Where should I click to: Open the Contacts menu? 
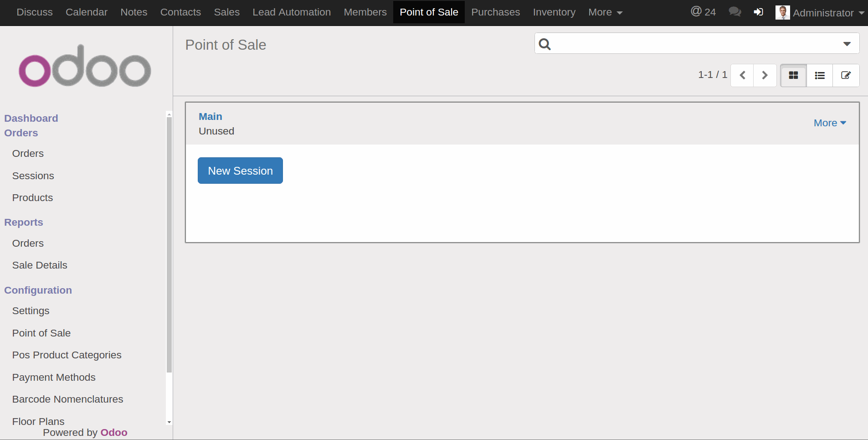click(x=180, y=12)
